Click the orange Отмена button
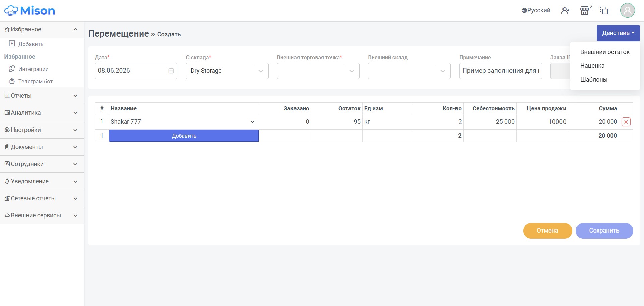This screenshot has width=644, height=306. (547, 231)
